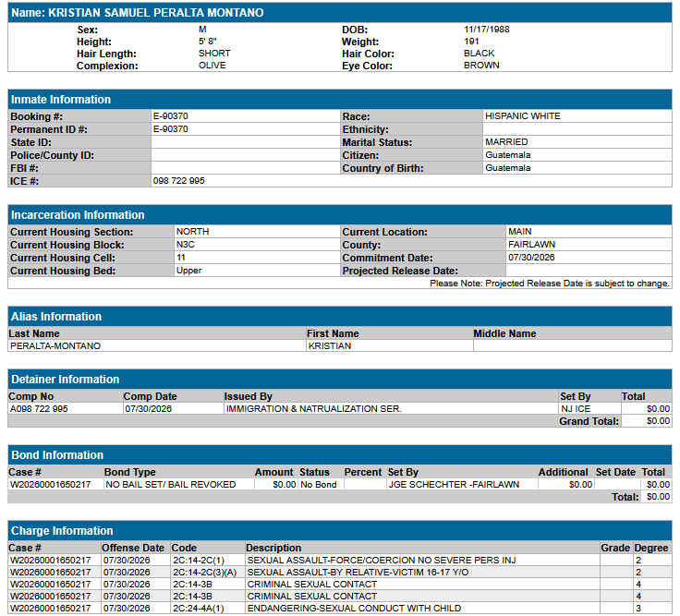The image size is (680, 616).
Task: Select charge code 2C:14-2C(3)(A)
Action: point(205,573)
